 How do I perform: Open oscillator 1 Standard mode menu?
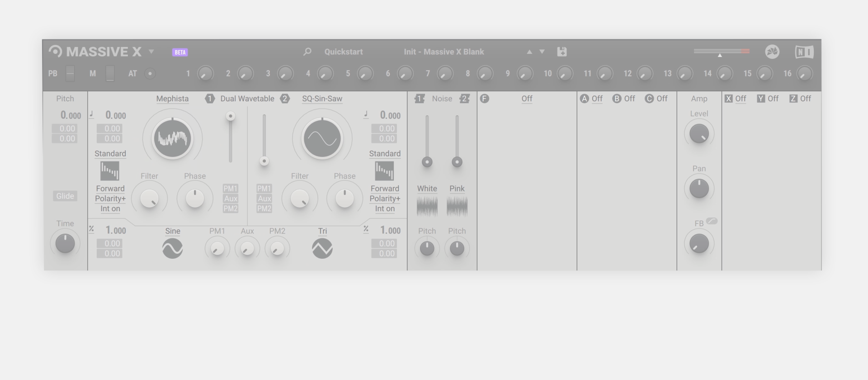(x=110, y=154)
